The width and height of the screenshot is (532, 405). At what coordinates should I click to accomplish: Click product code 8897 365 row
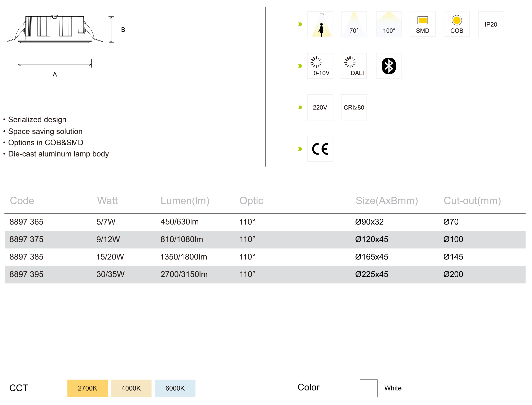(x=26, y=222)
